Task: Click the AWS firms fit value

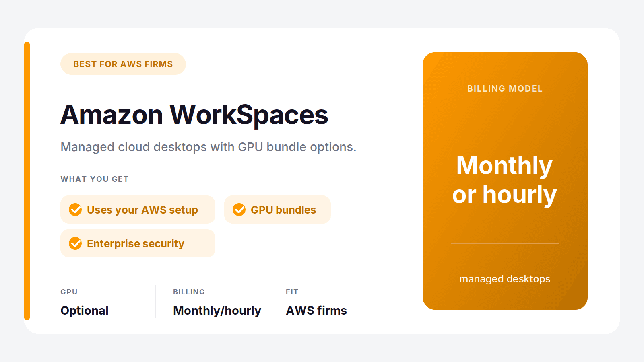Action: 316,311
